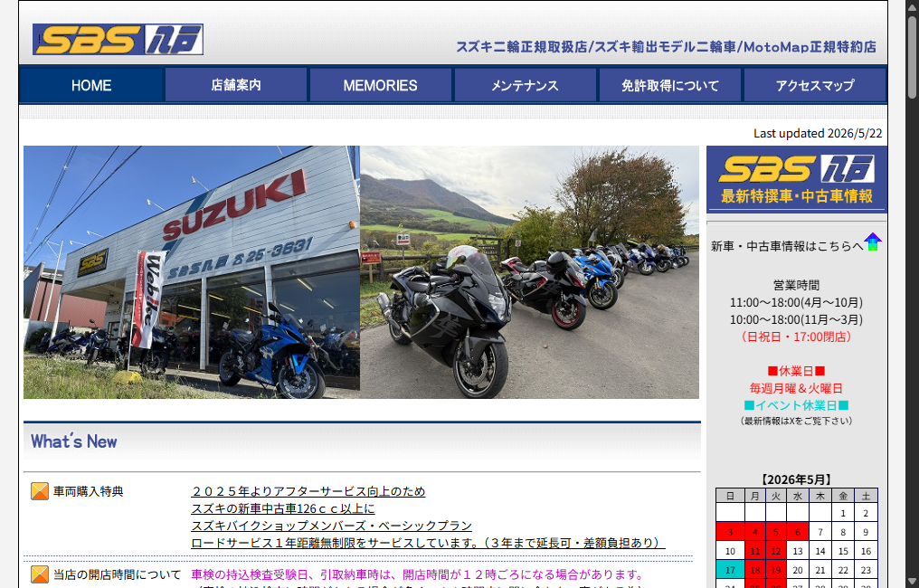
Task: Go to the MEMORIES page
Action: point(381,86)
